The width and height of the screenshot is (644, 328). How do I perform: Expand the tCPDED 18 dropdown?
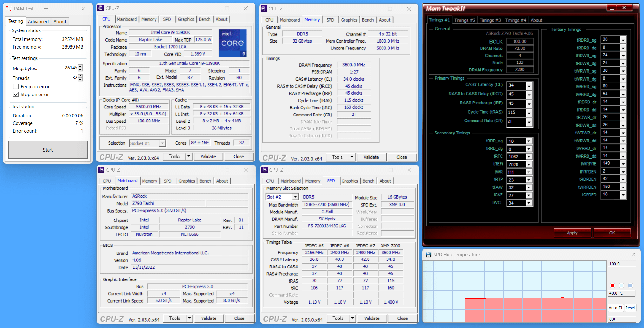pyautogui.click(x=623, y=195)
